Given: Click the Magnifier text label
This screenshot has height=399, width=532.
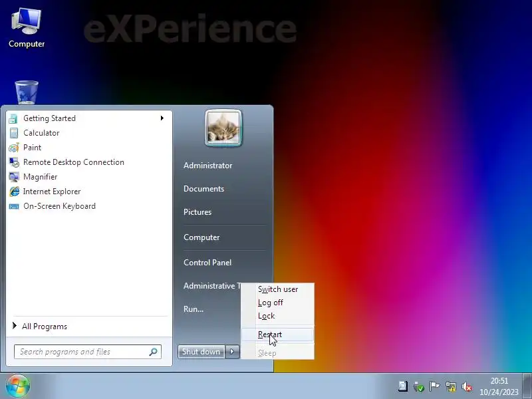Looking at the screenshot, I should pos(40,177).
